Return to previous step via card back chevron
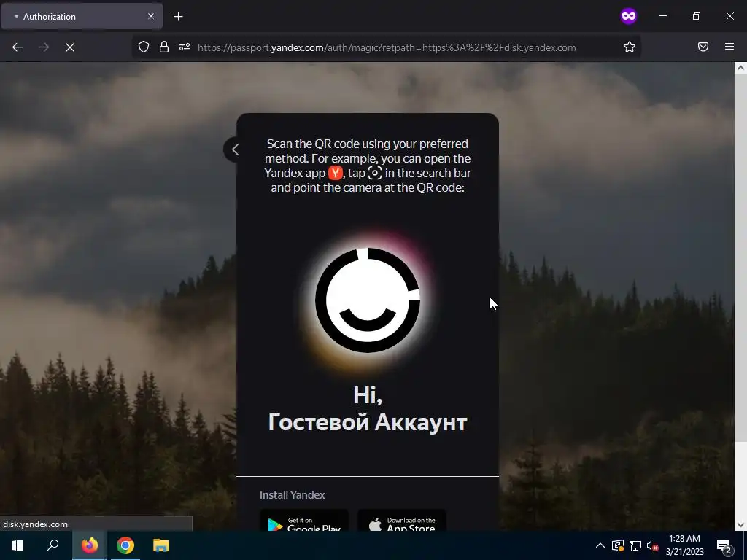The width and height of the screenshot is (747, 560). [234, 149]
